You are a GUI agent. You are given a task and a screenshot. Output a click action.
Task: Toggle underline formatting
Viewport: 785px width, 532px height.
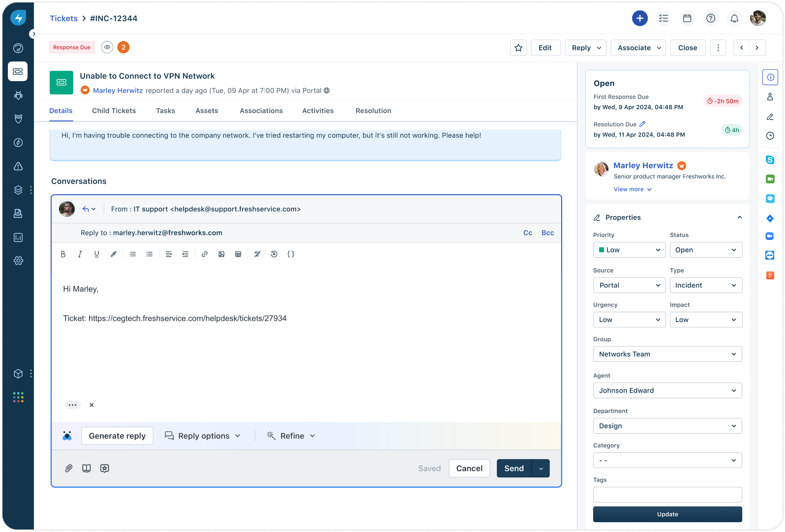97,254
